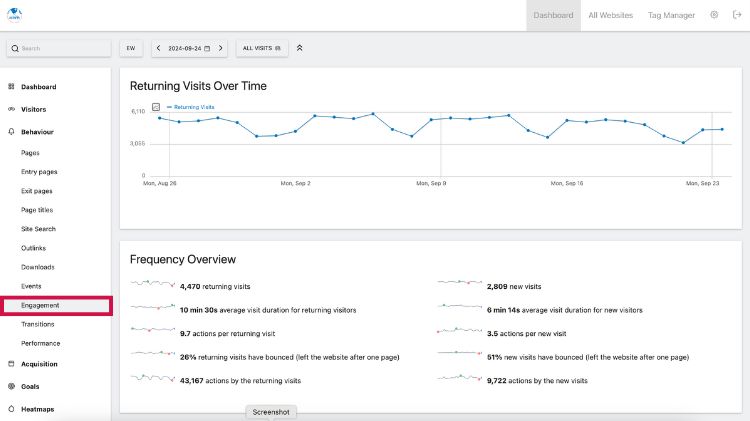Select Pages under Behaviour
This screenshot has width=750, height=421.
30,153
